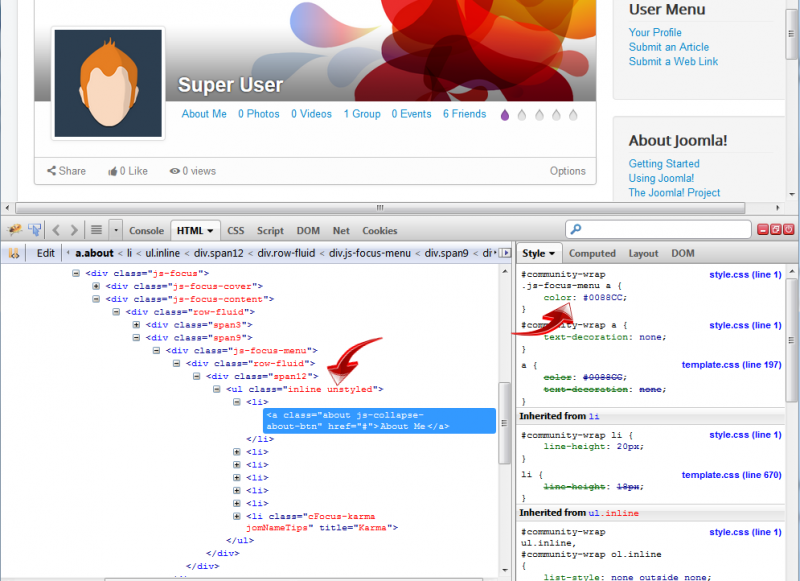Viewport: 800px width, 581px height.
Task: Go back with the left arrow in Firebug
Action: pyautogui.click(x=56, y=230)
